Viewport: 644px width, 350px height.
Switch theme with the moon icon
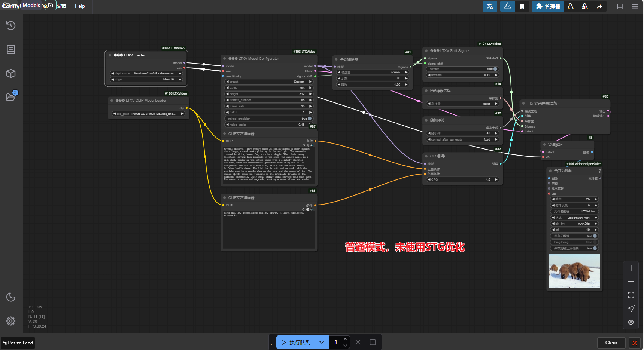[x=11, y=297]
